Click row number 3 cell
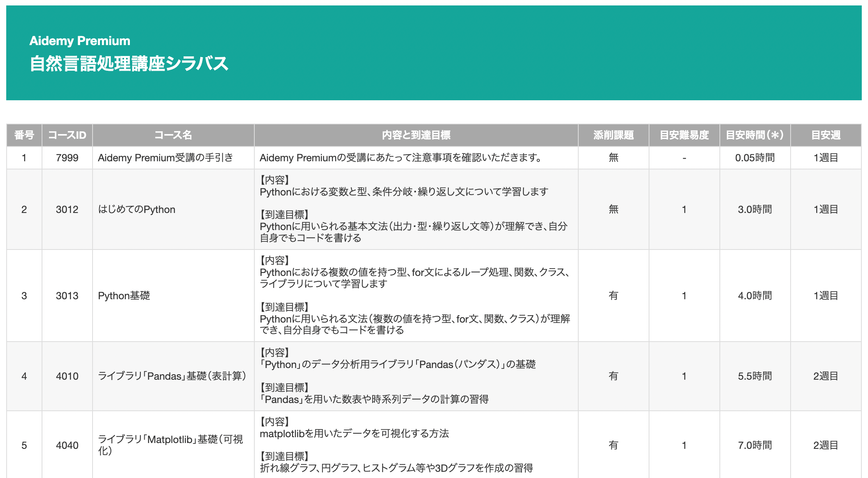The image size is (868, 478). (x=24, y=296)
